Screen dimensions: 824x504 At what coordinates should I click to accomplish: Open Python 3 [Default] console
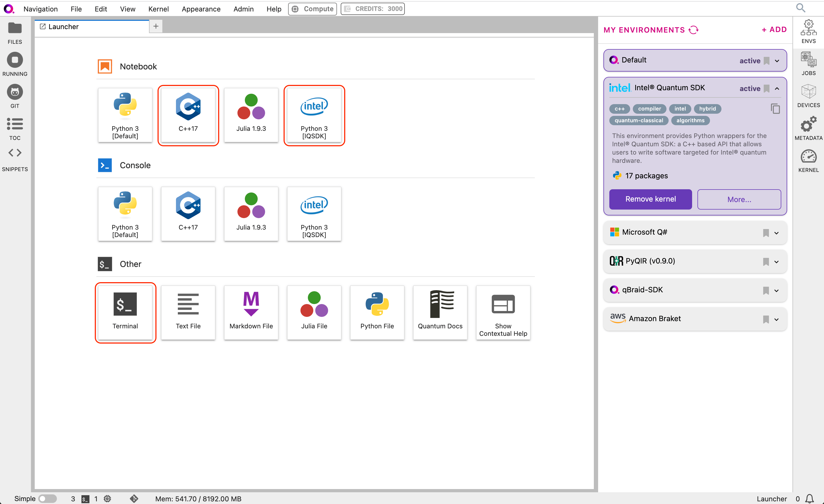pos(125,214)
